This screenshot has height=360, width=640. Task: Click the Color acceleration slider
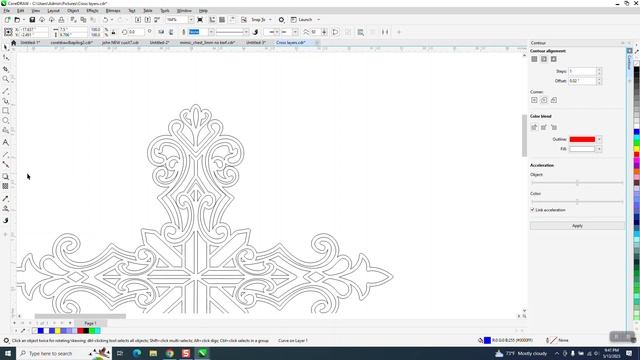(577, 202)
